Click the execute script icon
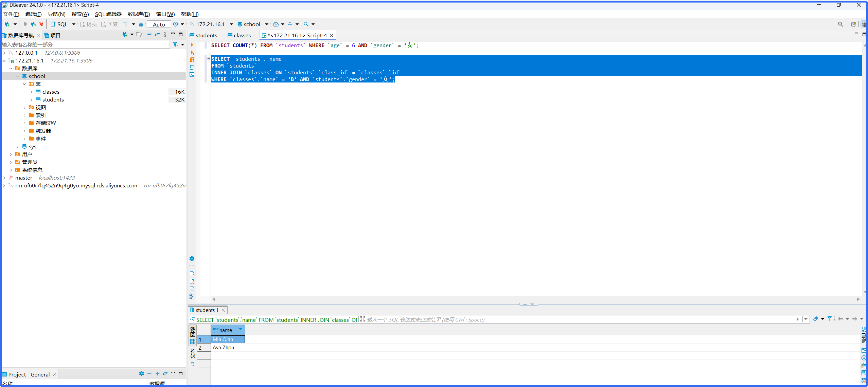The height and width of the screenshot is (387, 868). tap(192, 60)
